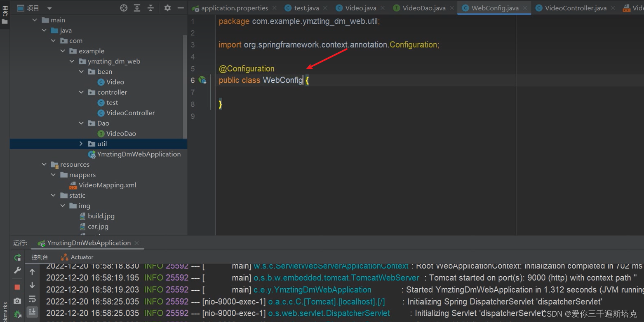Collapse all nodes in the Project panel
Screen dimensions: 644x322
point(150,7)
